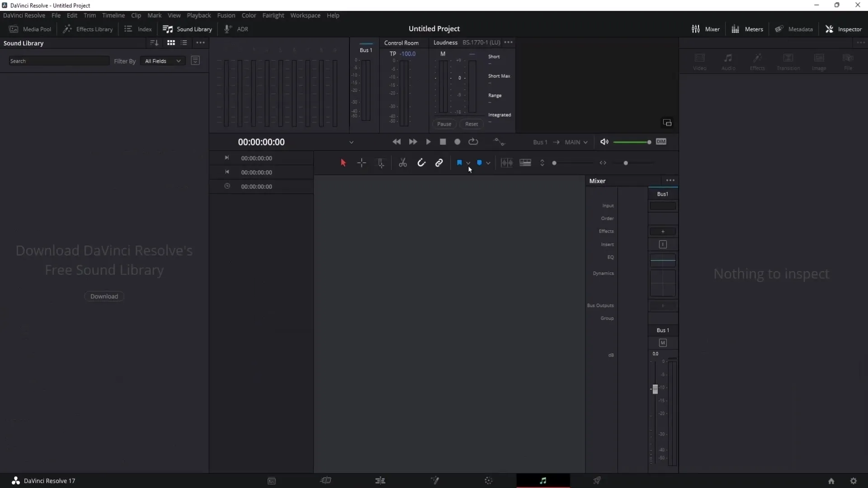The width and height of the screenshot is (868, 488).
Task: Open the Loudness options menu dots
Action: [508, 42]
